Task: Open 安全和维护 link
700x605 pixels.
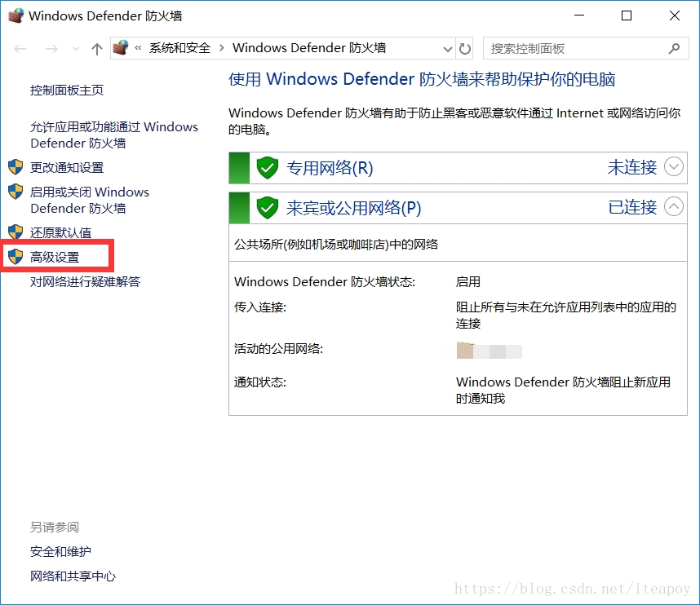Action: click(x=60, y=551)
